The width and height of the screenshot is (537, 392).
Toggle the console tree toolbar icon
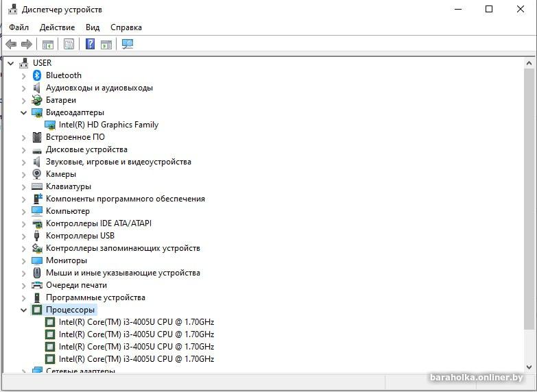(47, 44)
